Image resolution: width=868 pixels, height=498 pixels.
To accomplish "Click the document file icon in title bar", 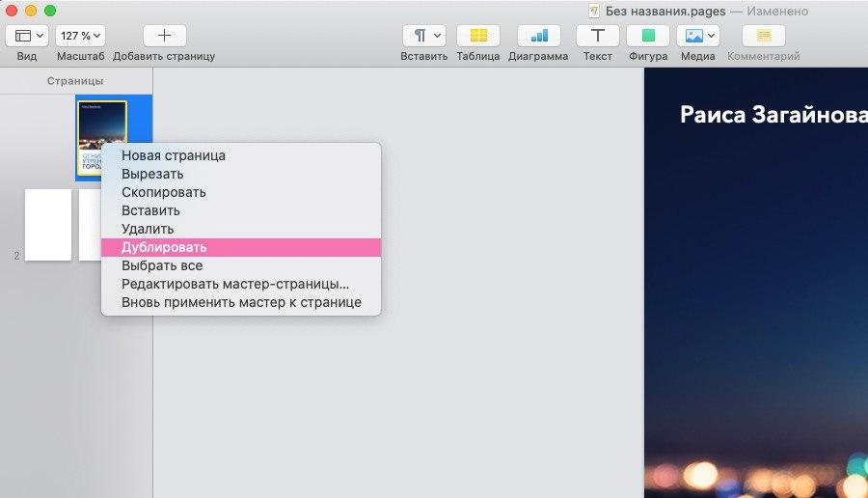I will click(x=594, y=12).
